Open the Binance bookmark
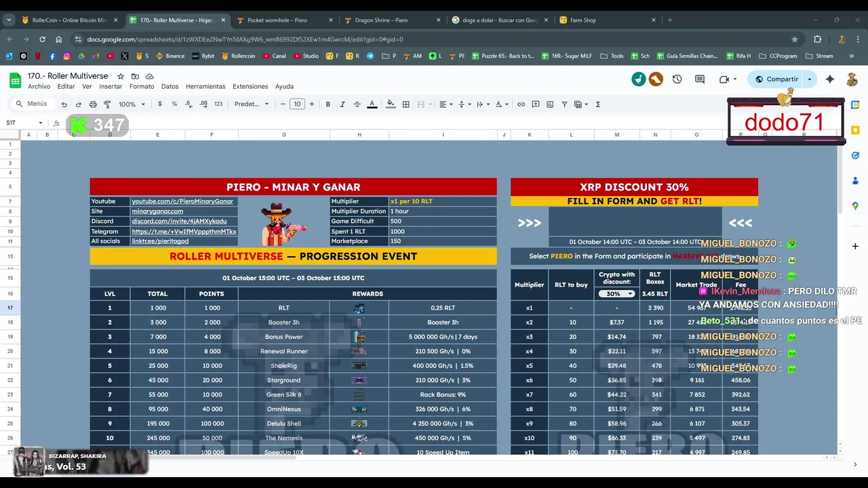Viewport: 868px width, 488px height. 170,56
